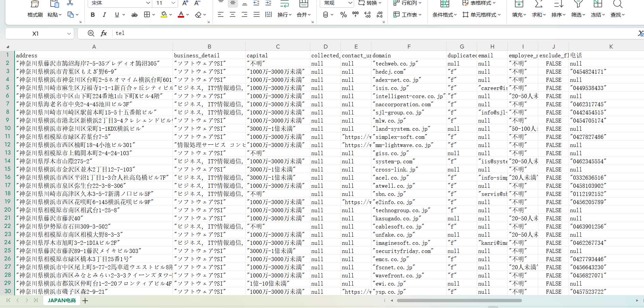Click the decrease indent icon
644x308 pixels.
point(256,3)
